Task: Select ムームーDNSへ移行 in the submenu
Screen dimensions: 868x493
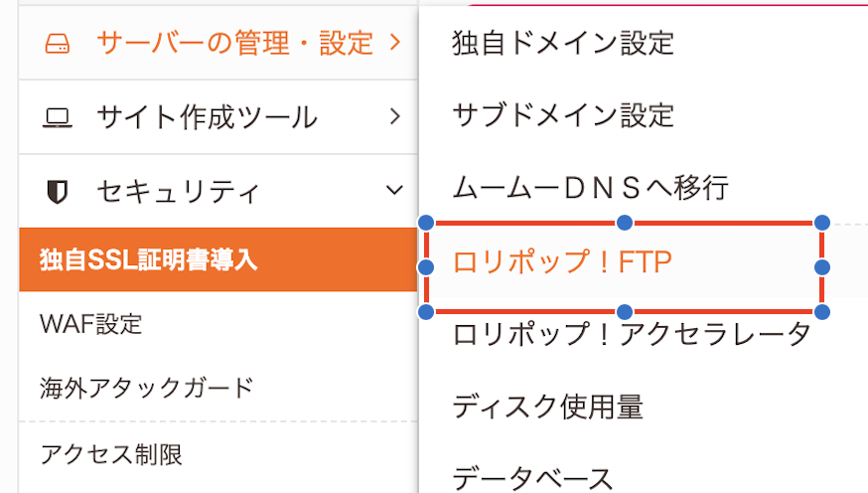Action: 590,186
